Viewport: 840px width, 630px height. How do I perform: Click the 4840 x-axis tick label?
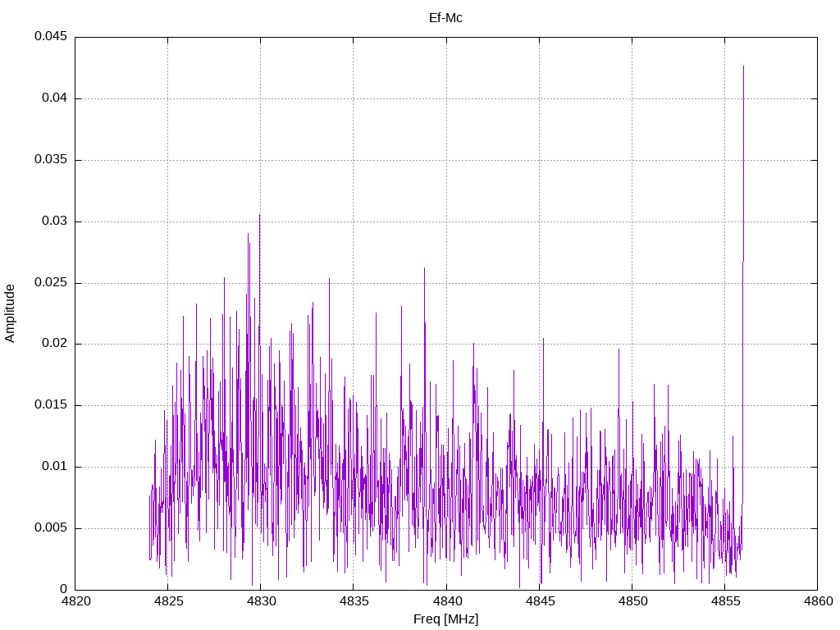tap(447, 601)
